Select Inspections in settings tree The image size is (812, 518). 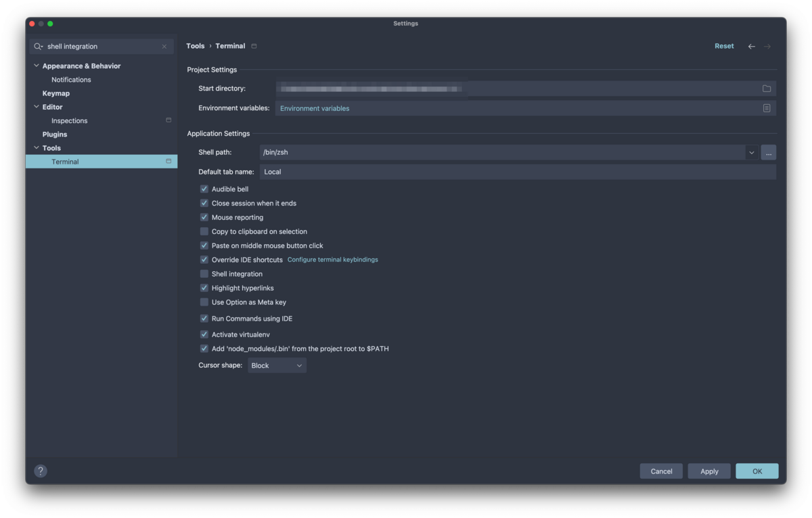[x=70, y=121]
